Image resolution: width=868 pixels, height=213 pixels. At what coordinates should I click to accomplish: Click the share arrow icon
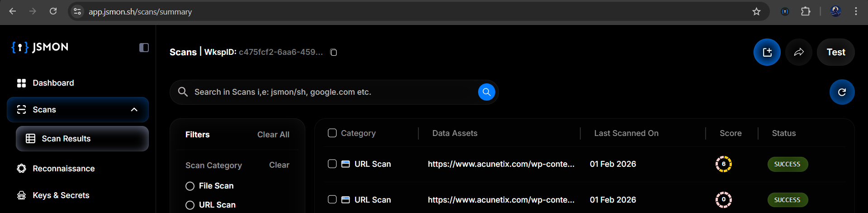tap(798, 52)
